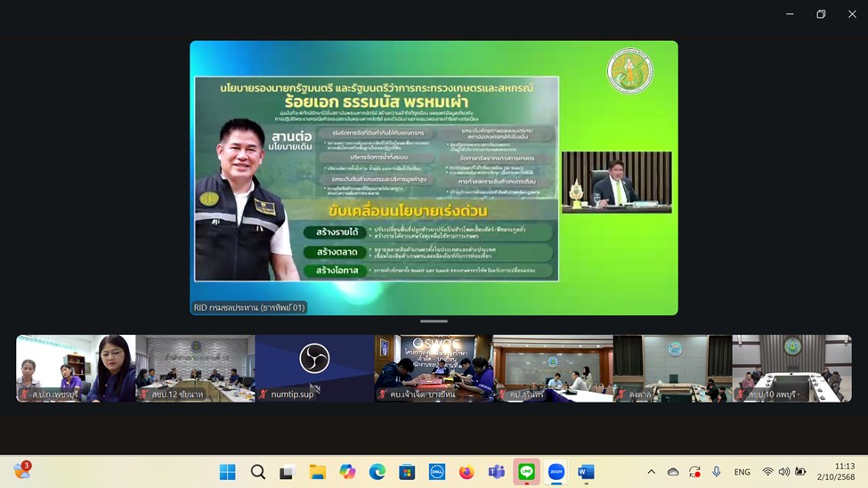Launch Copilot from the taskbar
The image size is (868, 488).
coord(347,472)
